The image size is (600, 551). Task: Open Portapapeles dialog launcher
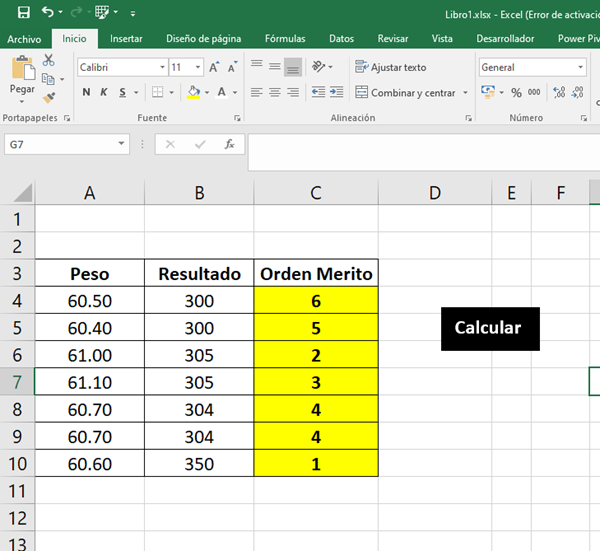point(67,118)
